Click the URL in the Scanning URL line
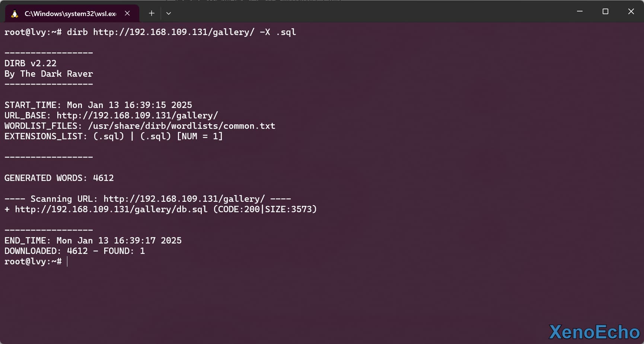Screen dimensions: 644x344 click(x=184, y=199)
